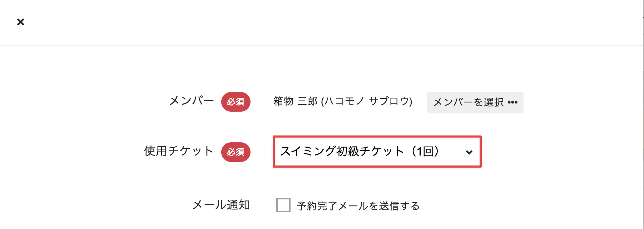Click the ellipsis icon in メンバーを選択
This screenshot has height=229, width=644.
coord(512,102)
